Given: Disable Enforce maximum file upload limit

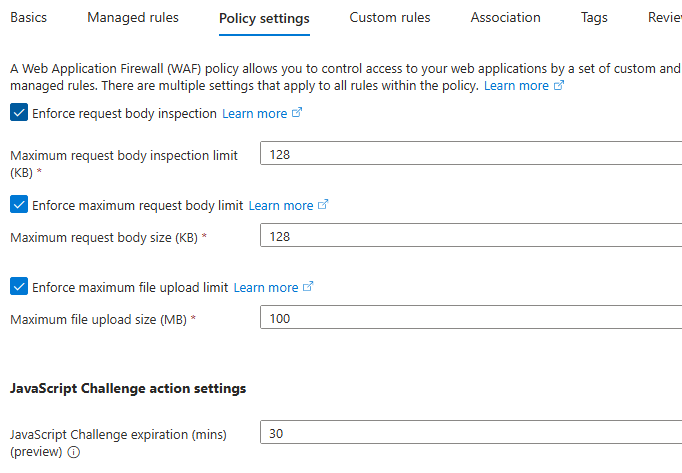Looking at the screenshot, I should pos(19,287).
